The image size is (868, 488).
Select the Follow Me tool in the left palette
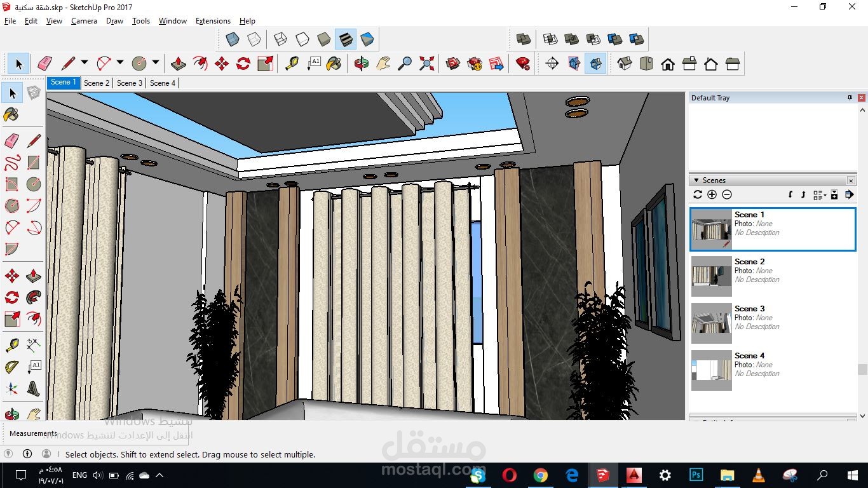coord(34,297)
